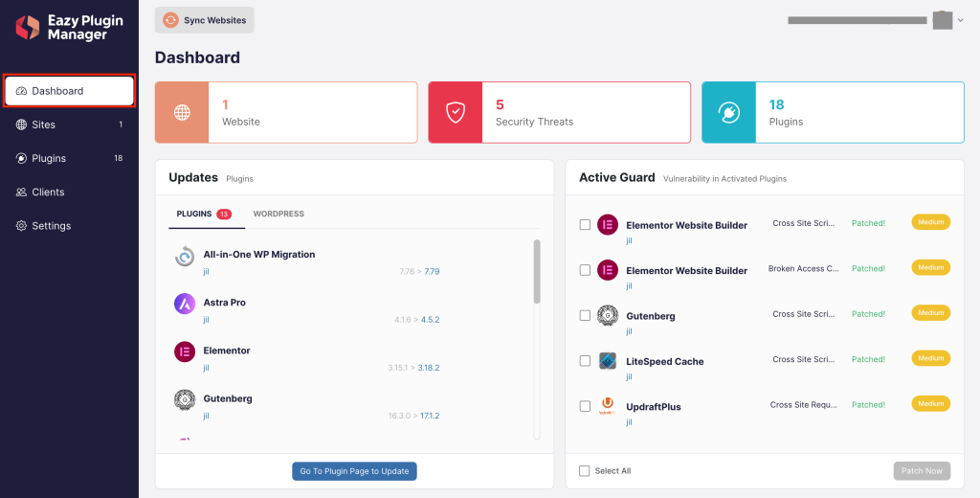Click the Astra Pro plugin name
The image size is (980, 498).
tap(224, 303)
